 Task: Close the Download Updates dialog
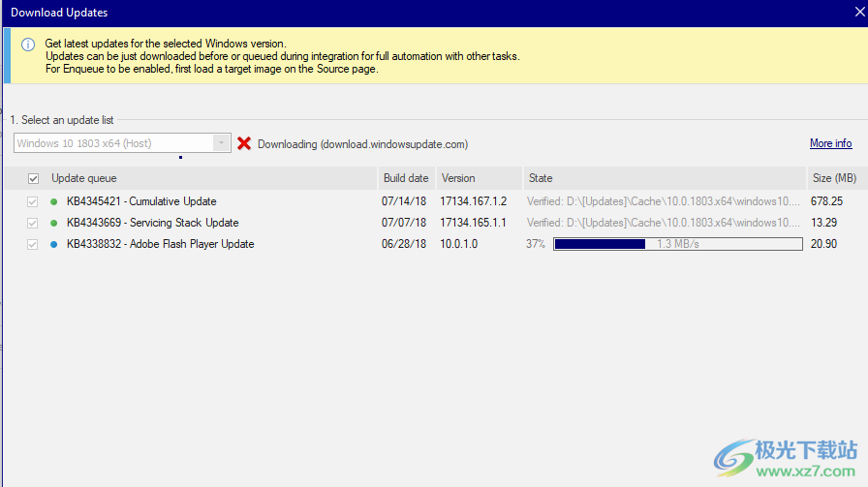tap(859, 12)
